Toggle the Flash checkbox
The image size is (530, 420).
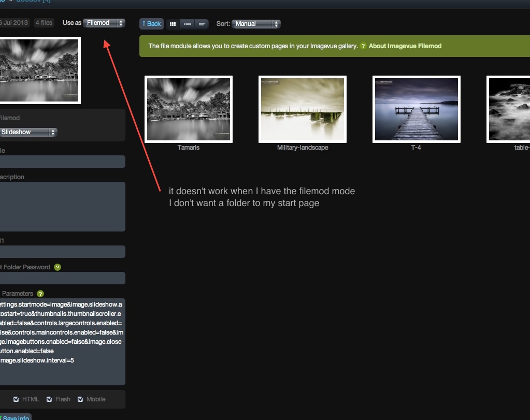click(x=49, y=399)
